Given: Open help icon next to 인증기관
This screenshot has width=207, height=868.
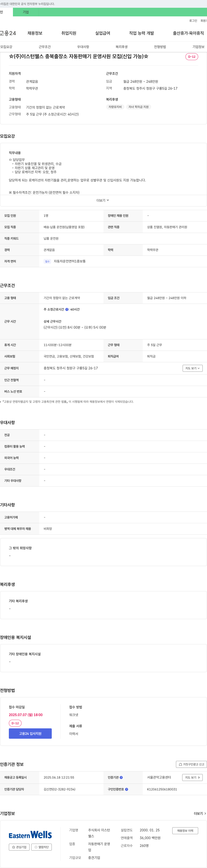Looking at the screenshot, I should (121, 777).
